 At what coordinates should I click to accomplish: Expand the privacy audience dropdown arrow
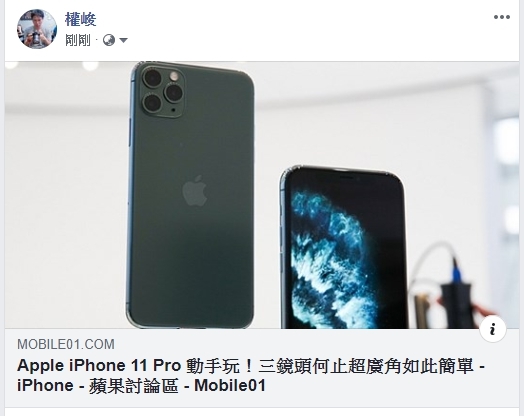[x=123, y=40]
